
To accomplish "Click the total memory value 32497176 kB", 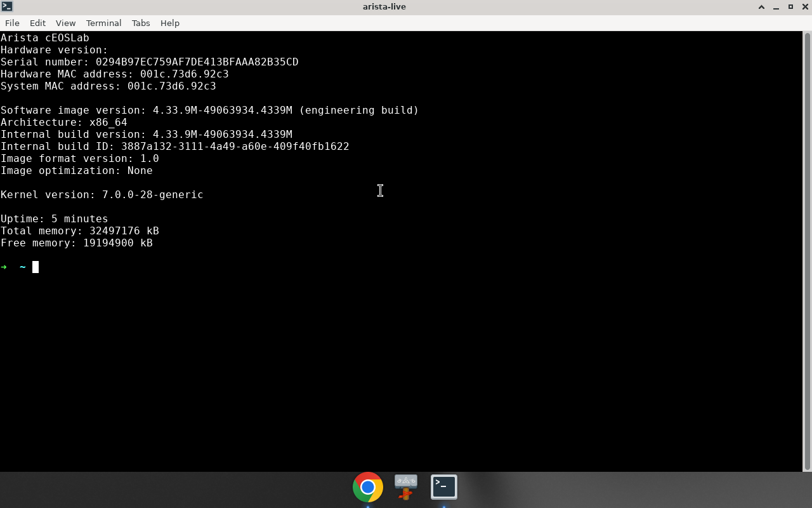I will click(x=124, y=231).
